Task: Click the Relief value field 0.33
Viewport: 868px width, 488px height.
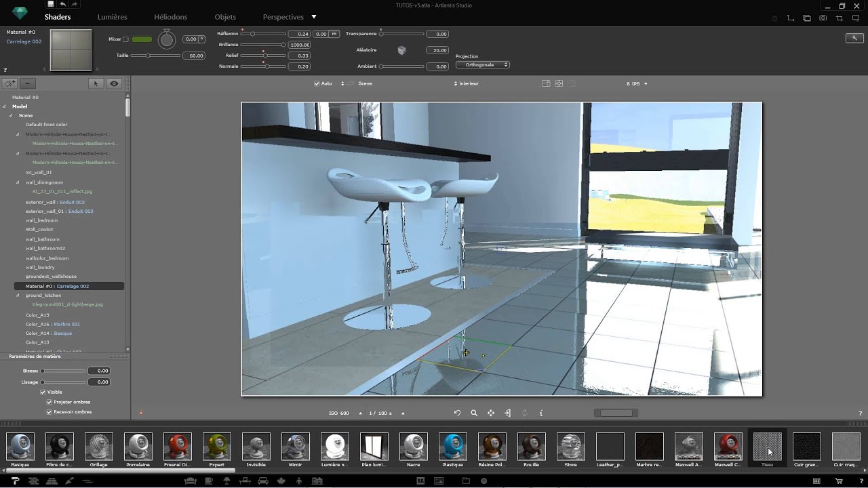Action: click(299, 56)
